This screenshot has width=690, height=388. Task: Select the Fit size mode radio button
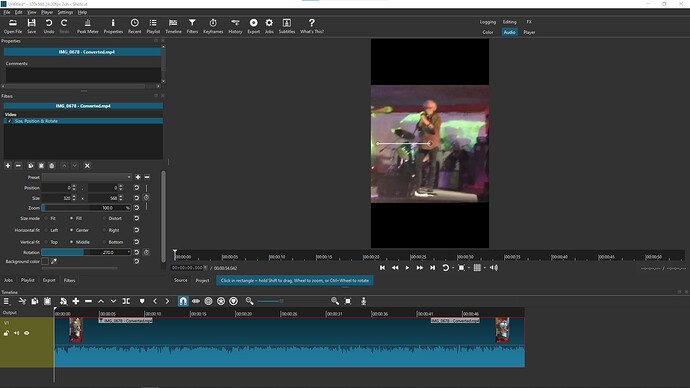point(47,218)
